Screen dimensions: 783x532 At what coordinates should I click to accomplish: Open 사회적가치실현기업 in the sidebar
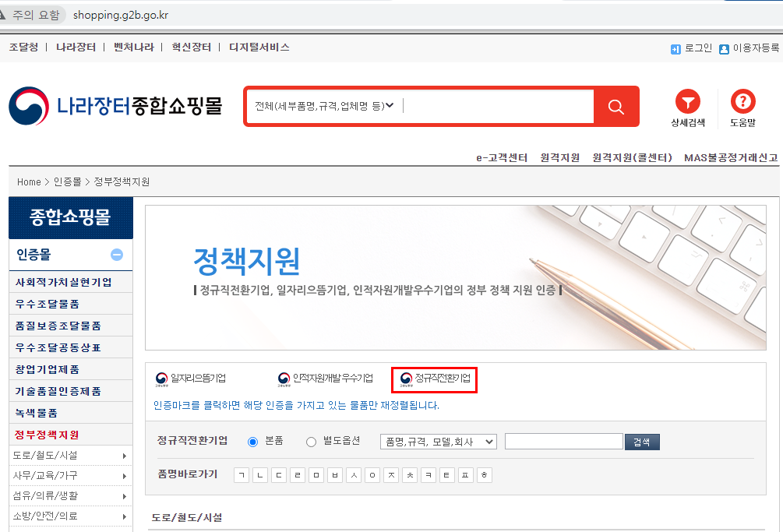click(70, 282)
